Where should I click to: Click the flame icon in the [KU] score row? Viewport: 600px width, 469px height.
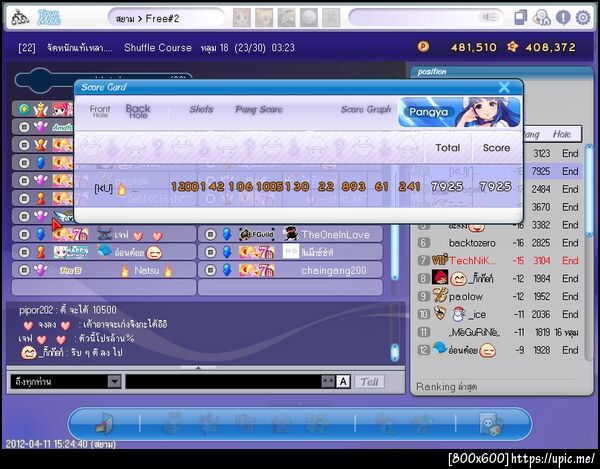click(122, 189)
